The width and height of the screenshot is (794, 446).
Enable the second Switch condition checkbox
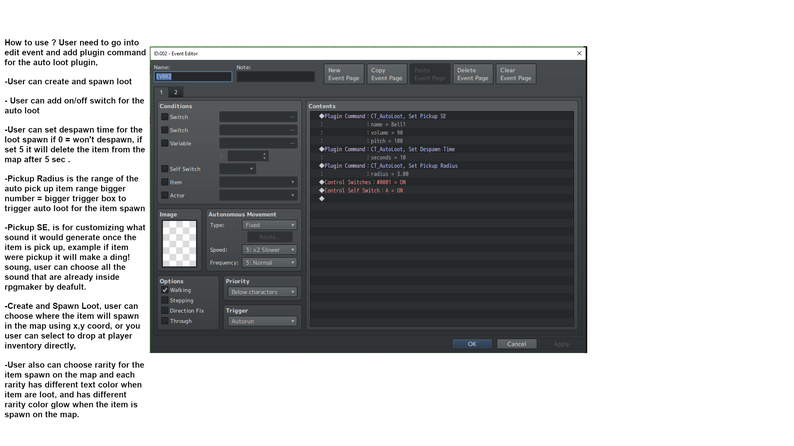[x=165, y=130]
